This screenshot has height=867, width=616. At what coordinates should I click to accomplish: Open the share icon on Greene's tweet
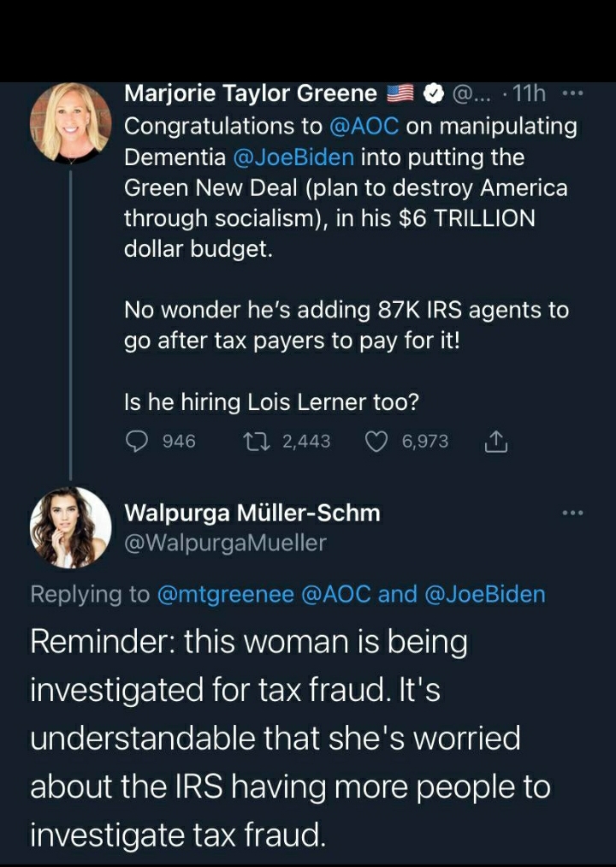[x=495, y=441]
